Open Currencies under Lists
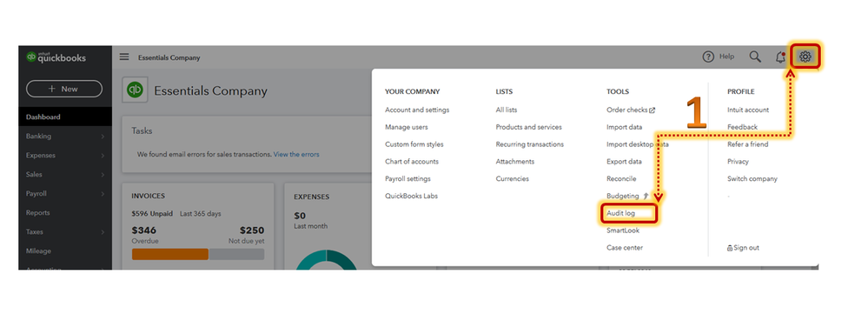The height and width of the screenshot is (314, 868). 512,178
